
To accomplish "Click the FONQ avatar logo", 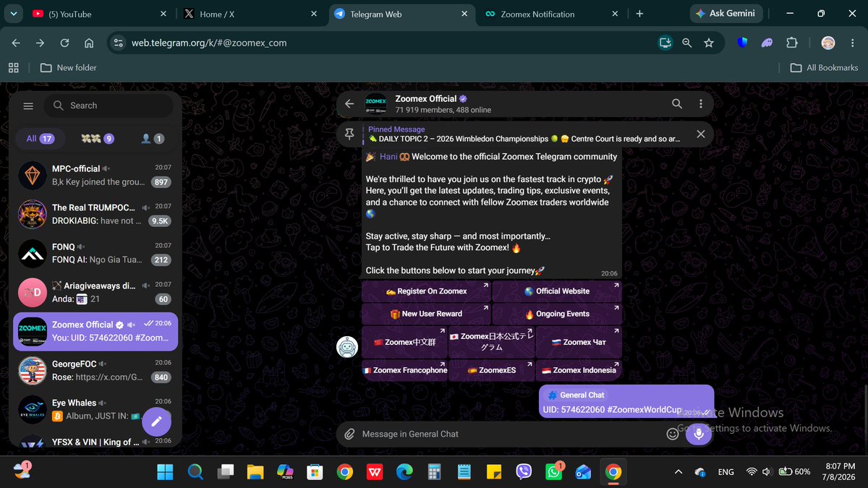I will click(33, 253).
